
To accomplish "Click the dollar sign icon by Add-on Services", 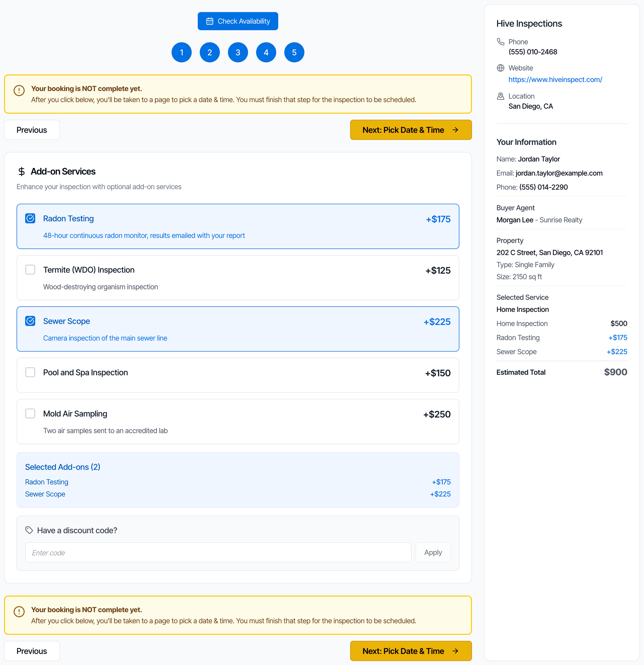I will click(x=21, y=172).
